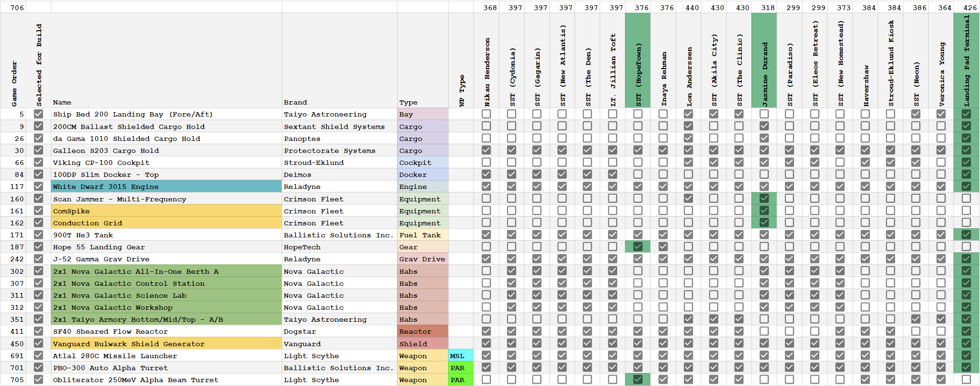
Task: Select 'Hope 55 Landing Gear' name cell
Action: 167,246
